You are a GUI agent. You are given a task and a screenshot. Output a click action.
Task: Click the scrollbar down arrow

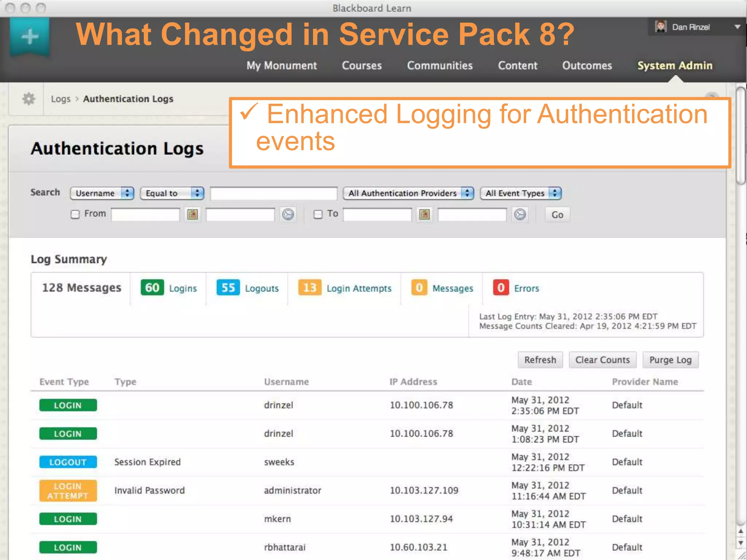pyautogui.click(x=740, y=542)
